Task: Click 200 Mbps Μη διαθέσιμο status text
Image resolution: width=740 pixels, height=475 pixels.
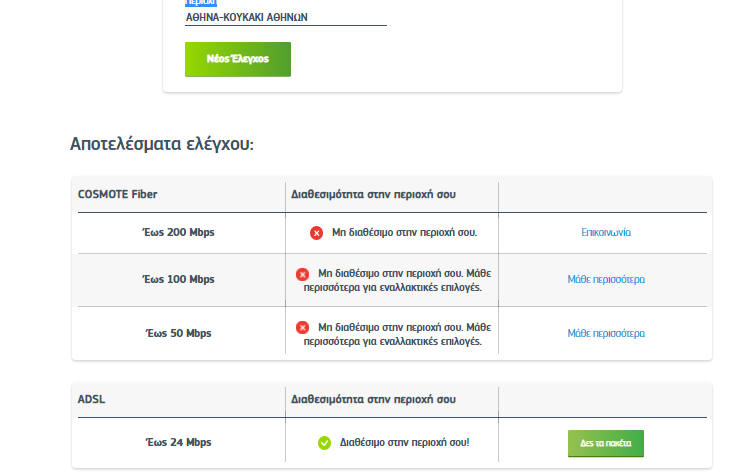Action: [404, 232]
